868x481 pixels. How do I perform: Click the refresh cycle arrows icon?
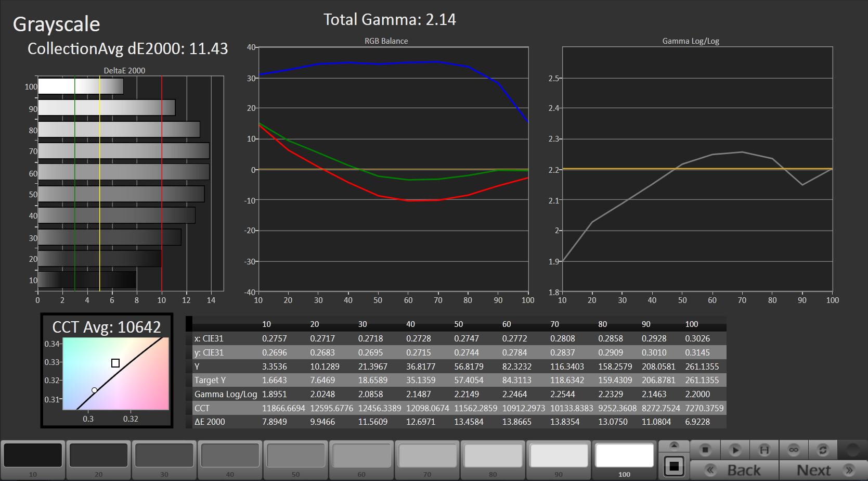pos(823,449)
